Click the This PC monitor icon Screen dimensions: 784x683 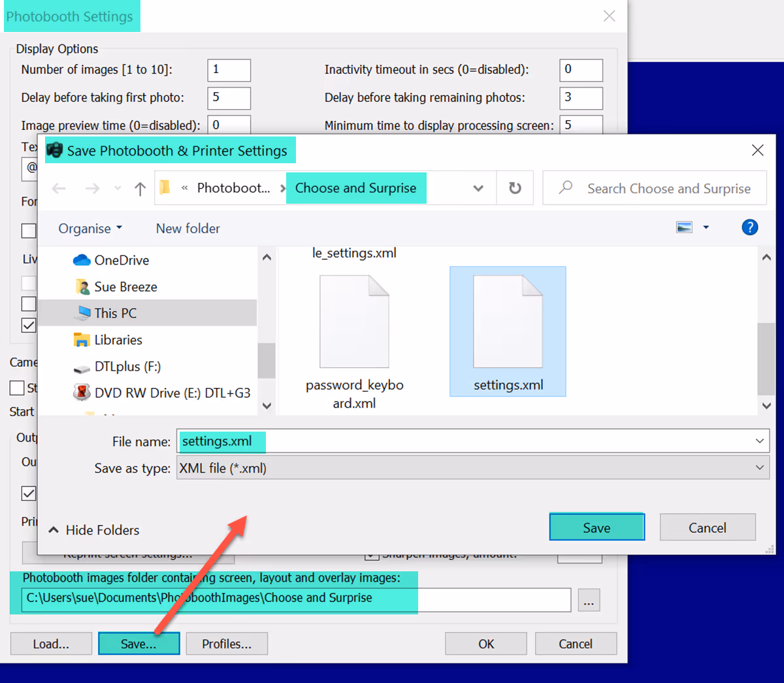coord(84,313)
